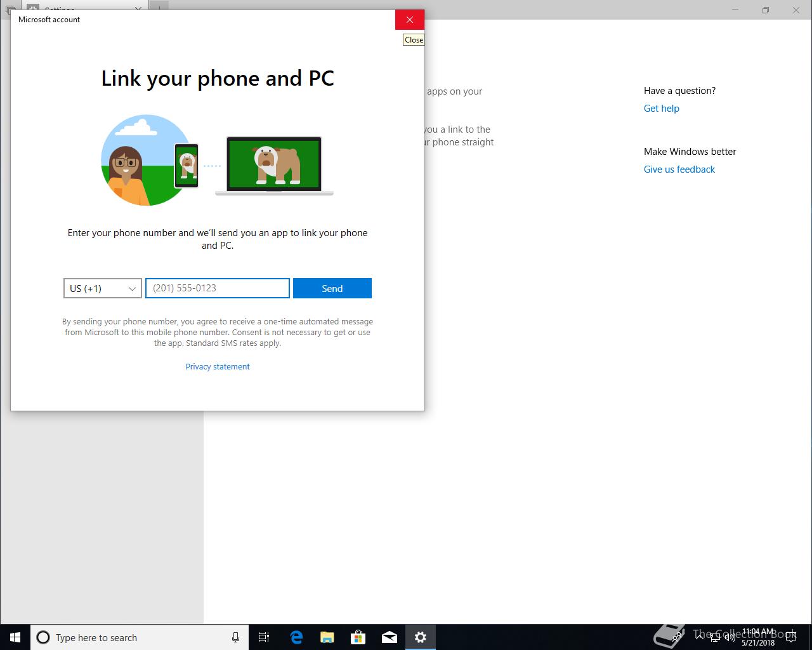Open Get help link in Settings
812x650 pixels.
661,109
